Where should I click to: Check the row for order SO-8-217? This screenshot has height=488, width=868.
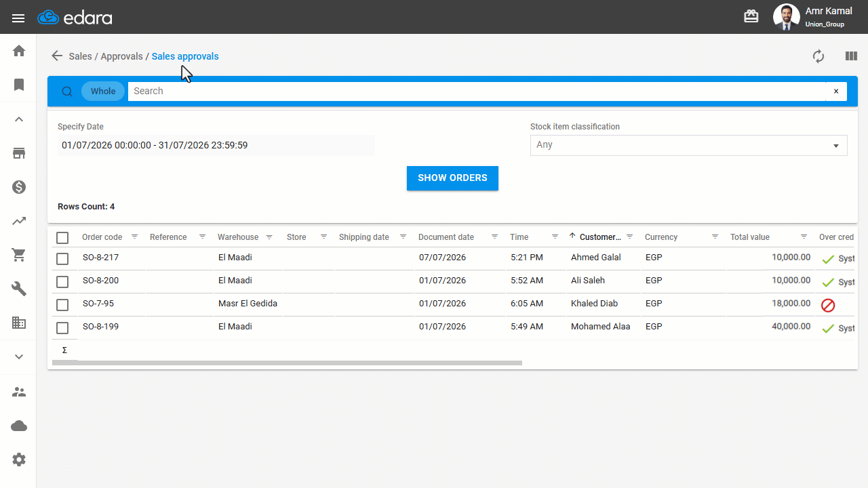point(62,258)
